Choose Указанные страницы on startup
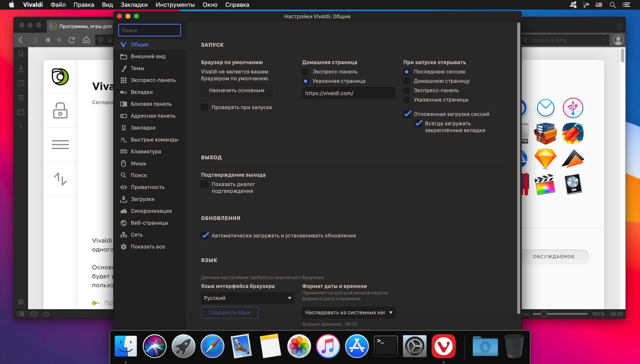 (407, 100)
